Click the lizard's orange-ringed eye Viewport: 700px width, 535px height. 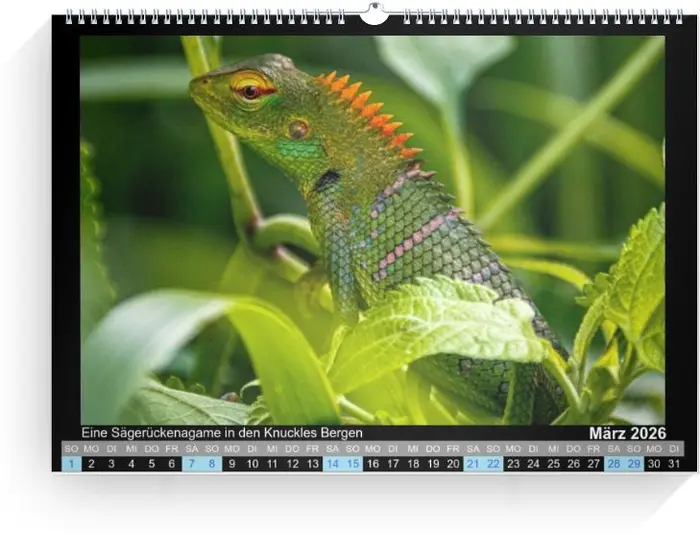[x=251, y=90]
